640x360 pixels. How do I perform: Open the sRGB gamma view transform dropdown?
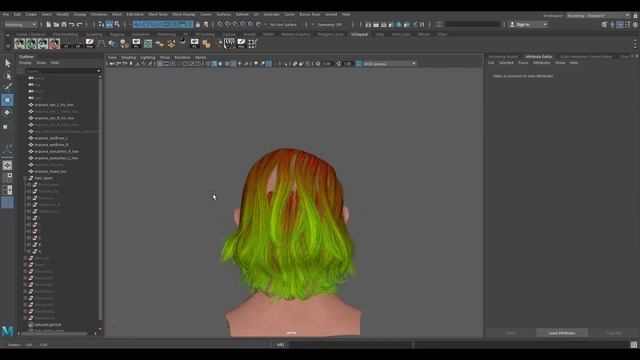pos(389,64)
